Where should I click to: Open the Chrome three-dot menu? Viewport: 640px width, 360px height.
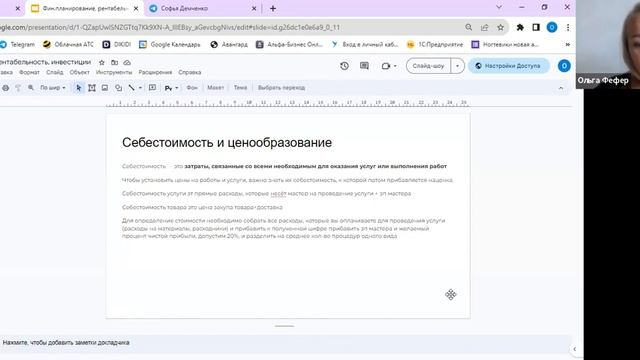pos(568,27)
